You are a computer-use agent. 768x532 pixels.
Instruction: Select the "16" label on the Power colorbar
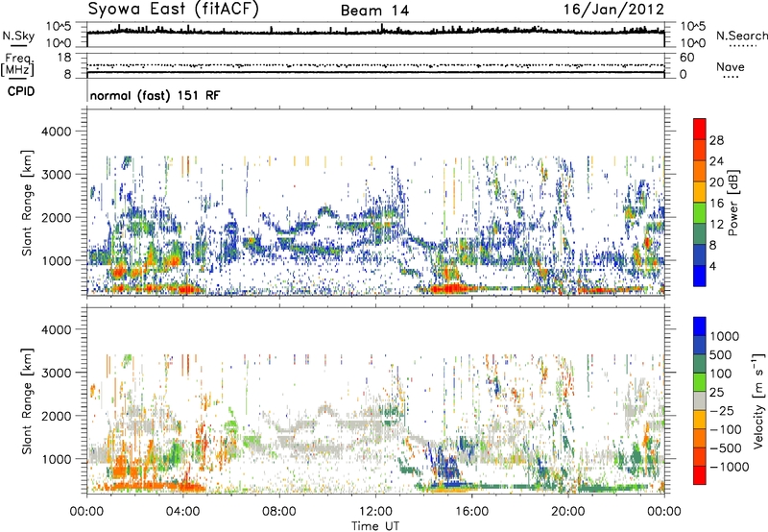[x=716, y=204]
